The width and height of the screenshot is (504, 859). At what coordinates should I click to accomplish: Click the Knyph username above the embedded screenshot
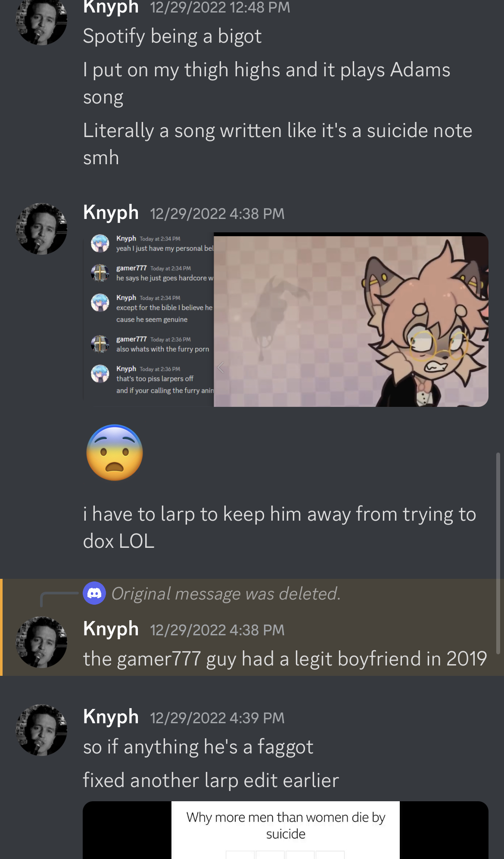click(x=111, y=212)
